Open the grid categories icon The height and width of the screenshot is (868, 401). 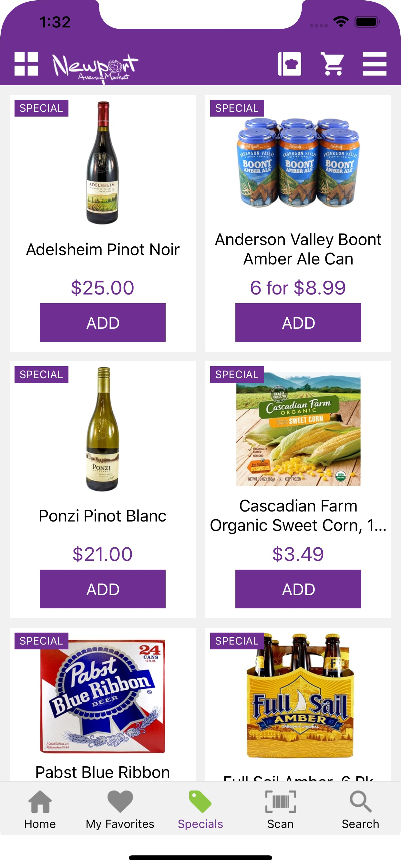click(26, 64)
